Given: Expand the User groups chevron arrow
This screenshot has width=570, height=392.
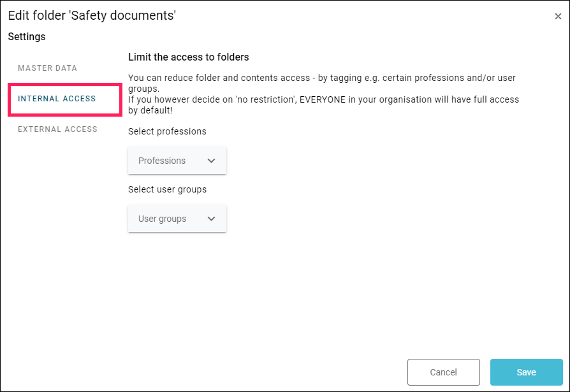Looking at the screenshot, I should point(211,219).
